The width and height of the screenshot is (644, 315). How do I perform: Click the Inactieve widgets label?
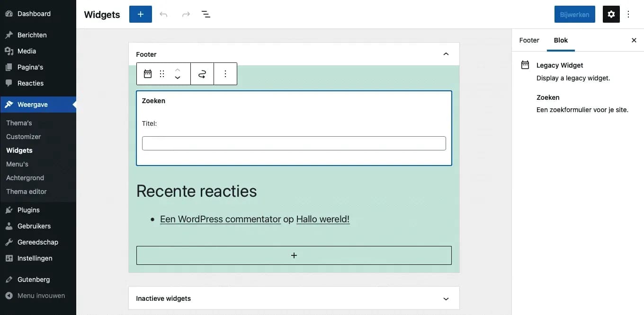pos(163,299)
